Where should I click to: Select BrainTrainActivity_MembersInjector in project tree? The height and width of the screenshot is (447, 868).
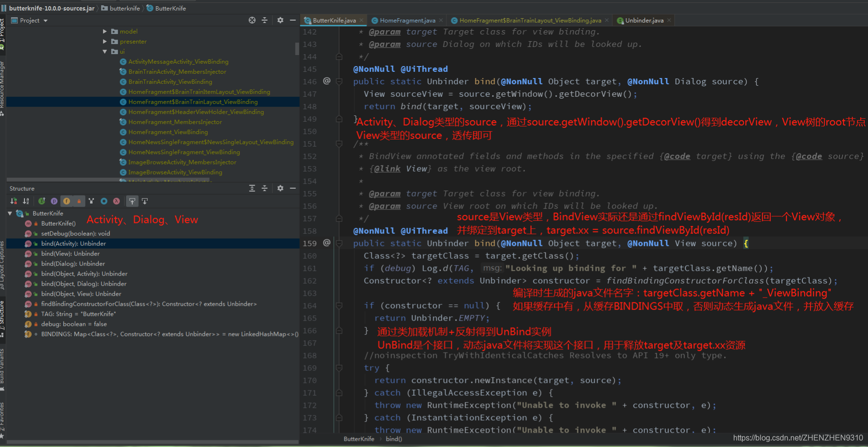coord(177,71)
